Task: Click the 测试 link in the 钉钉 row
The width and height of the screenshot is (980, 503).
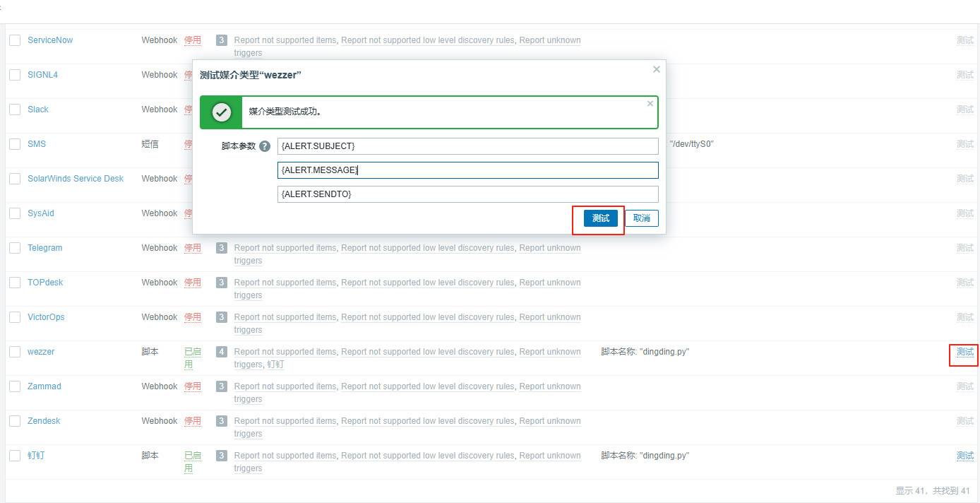Action: pos(965,456)
